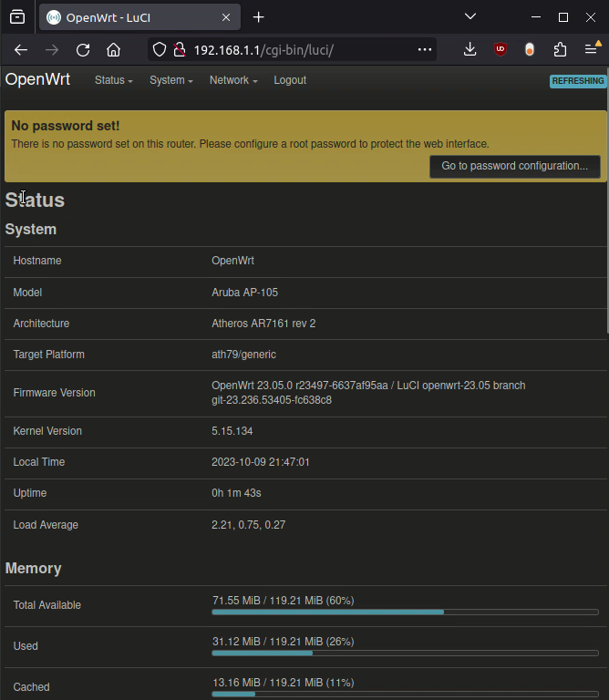Go back one page
Viewport: 609px width, 700px height.
21,49
